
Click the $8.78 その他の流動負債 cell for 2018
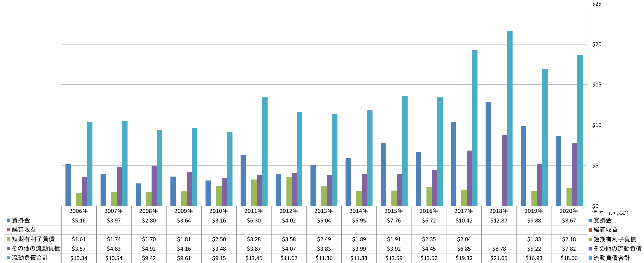tap(499, 249)
